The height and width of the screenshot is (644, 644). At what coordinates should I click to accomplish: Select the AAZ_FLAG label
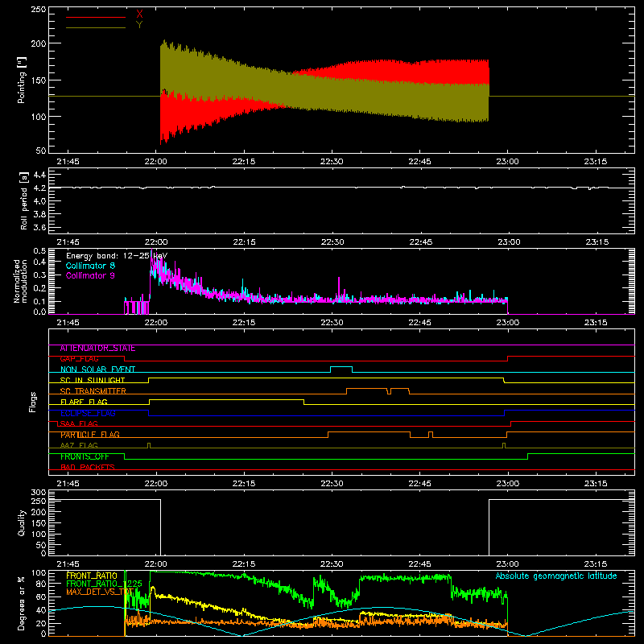[79, 445]
